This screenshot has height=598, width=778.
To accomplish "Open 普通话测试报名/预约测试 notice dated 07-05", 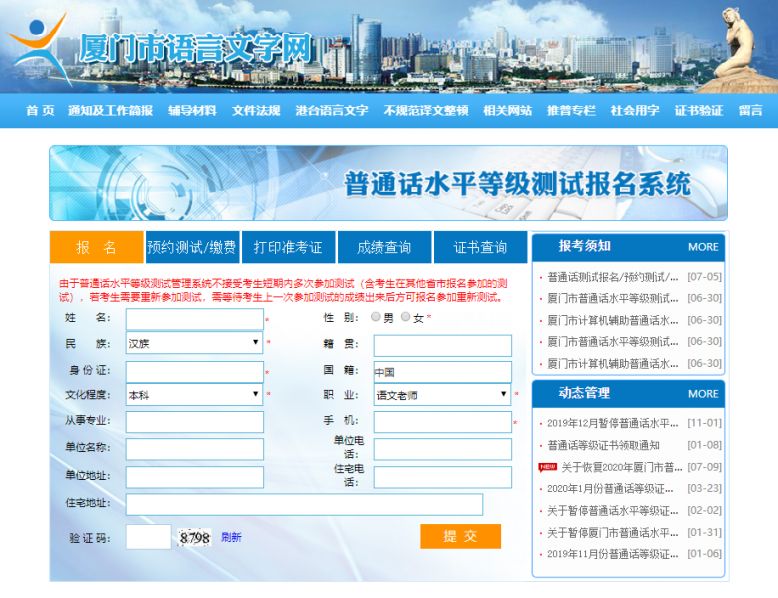I will pos(612,277).
